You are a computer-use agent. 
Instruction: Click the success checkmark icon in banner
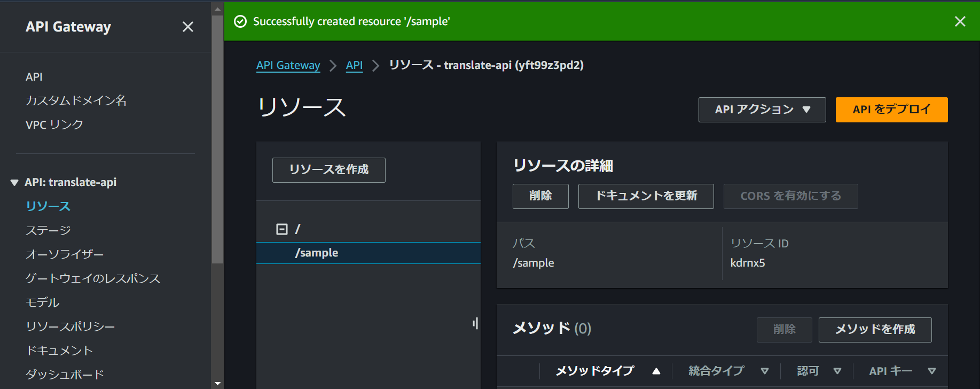point(241,21)
